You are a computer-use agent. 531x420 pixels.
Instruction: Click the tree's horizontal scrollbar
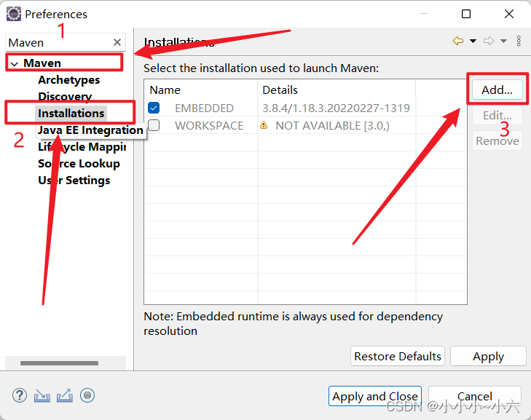59,363
